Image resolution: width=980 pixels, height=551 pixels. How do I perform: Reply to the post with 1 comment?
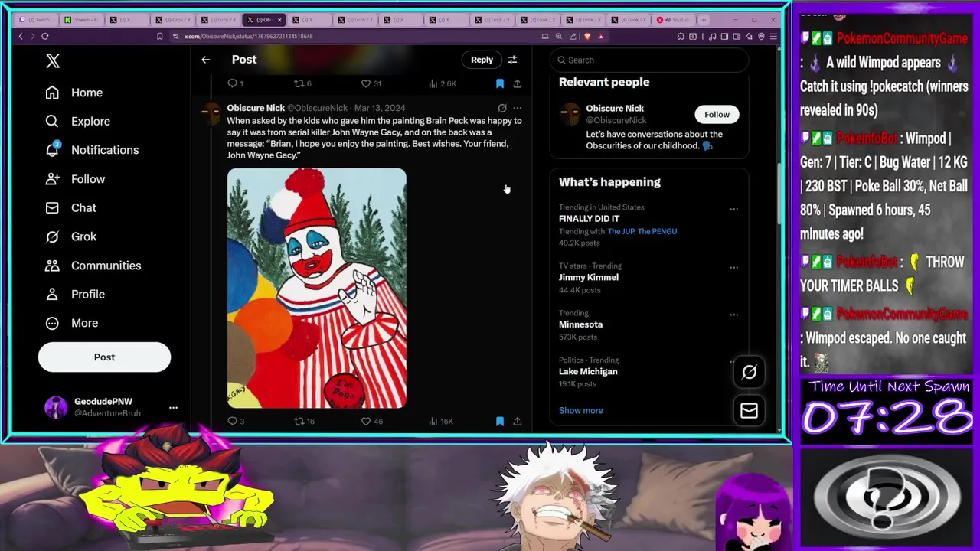[235, 83]
